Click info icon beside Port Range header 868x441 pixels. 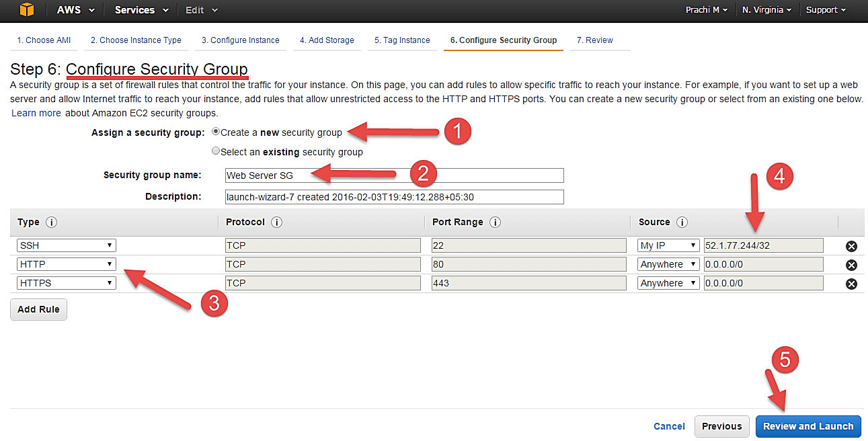[x=496, y=223]
